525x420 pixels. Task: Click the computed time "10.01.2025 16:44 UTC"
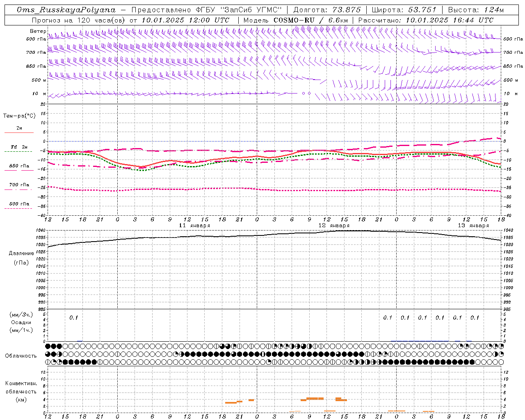(x=450, y=20)
